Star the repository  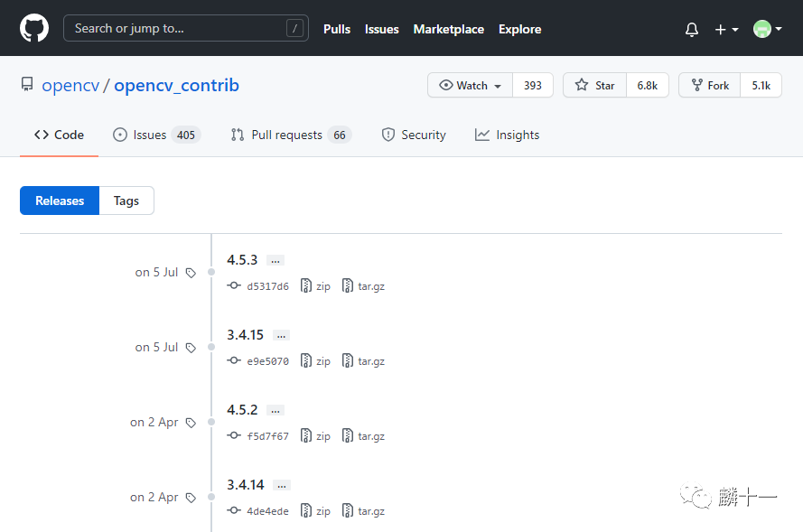pos(594,86)
